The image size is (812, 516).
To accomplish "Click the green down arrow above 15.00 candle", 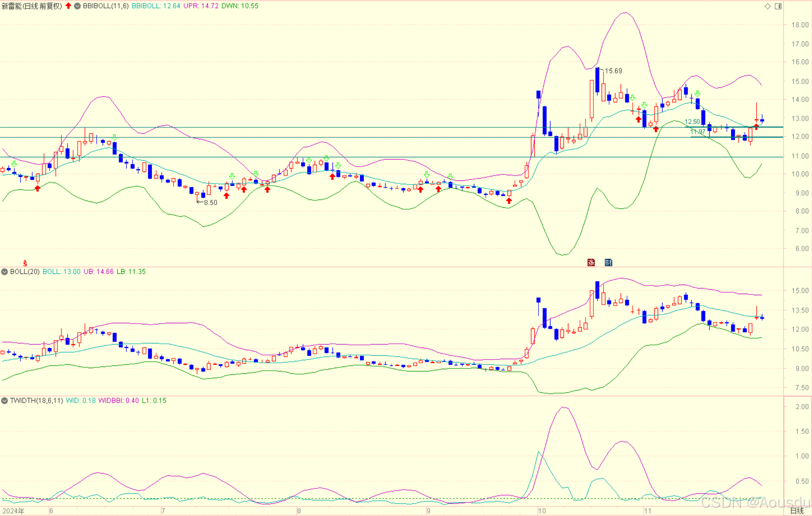I will pyautogui.click(x=697, y=93).
